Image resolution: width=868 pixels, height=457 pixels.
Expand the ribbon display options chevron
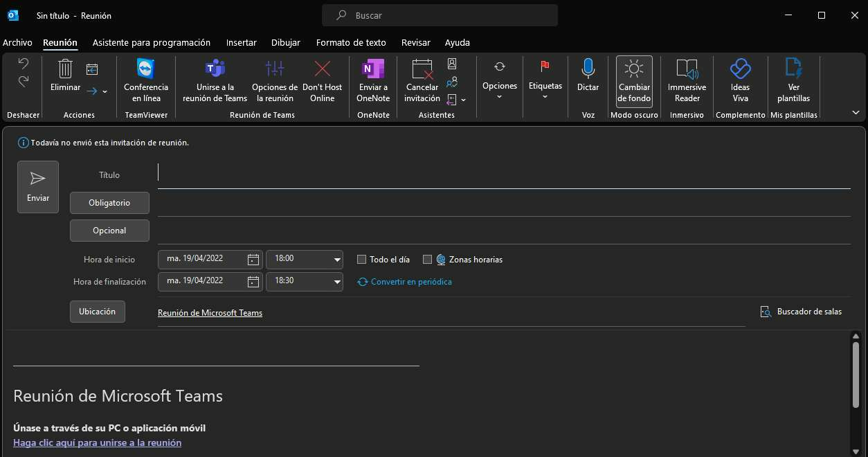point(856,112)
